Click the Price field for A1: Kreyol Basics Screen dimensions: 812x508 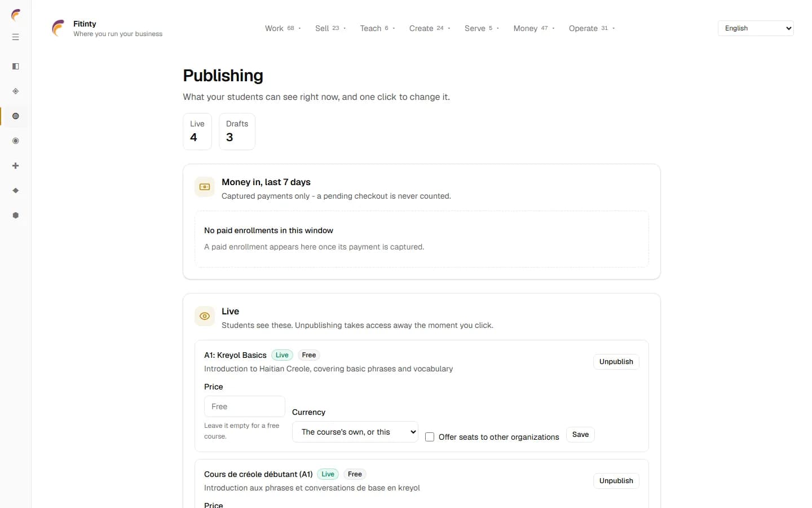click(245, 406)
